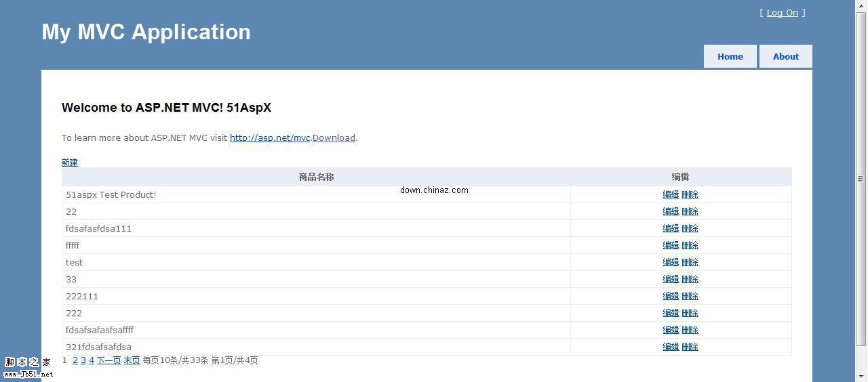Screen dimensions: 868x382
Task: Delete the fdsafasfdsa111 product
Action: click(690, 228)
